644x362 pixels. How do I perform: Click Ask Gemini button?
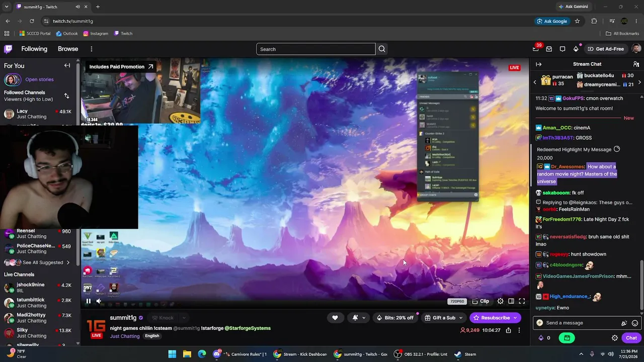coord(573,7)
